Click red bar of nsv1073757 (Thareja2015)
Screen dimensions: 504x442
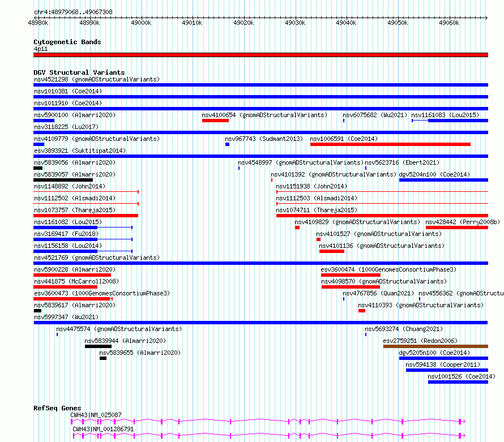pos(86,216)
